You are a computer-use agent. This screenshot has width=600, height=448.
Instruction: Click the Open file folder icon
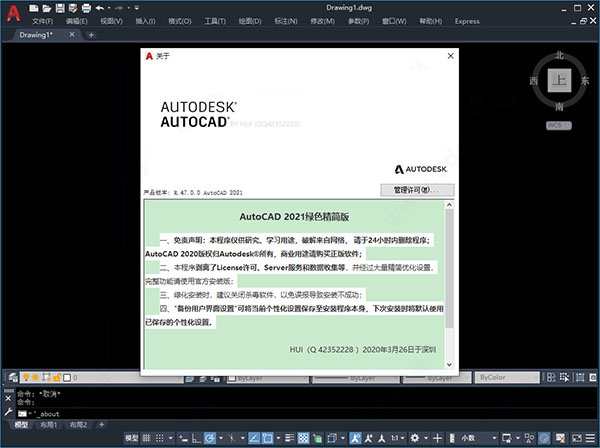tap(47, 8)
